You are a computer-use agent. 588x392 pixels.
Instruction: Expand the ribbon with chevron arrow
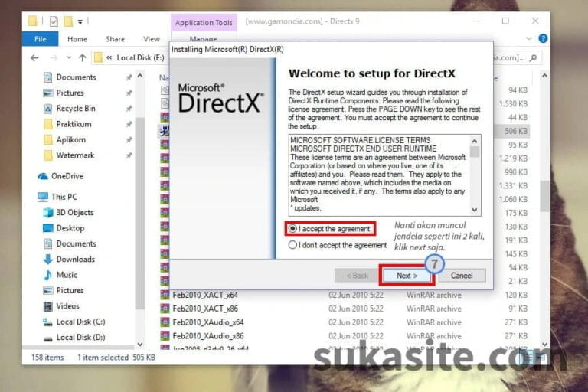(x=529, y=38)
